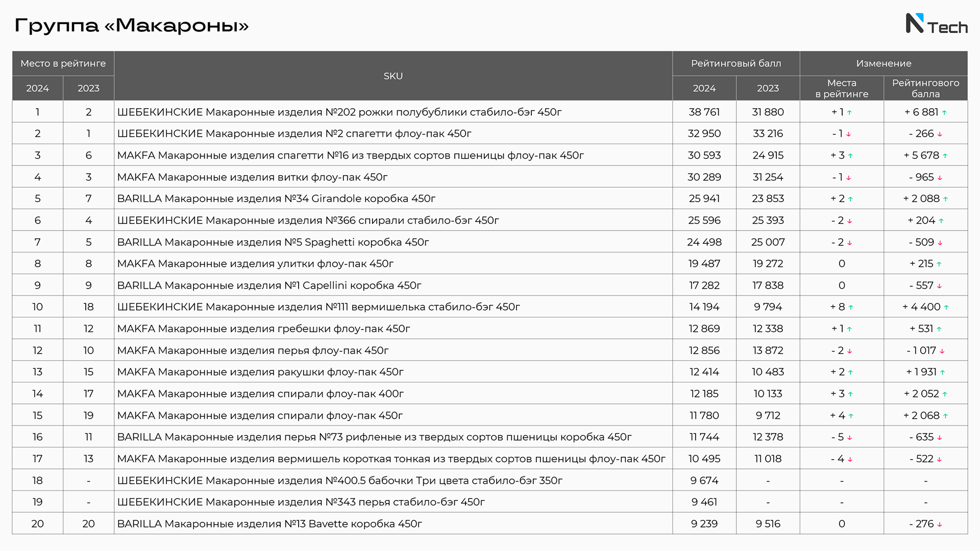Viewport: 980px width, 551px height.
Task: Click the green arrow next to + 2 088
Action: [x=945, y=199]
